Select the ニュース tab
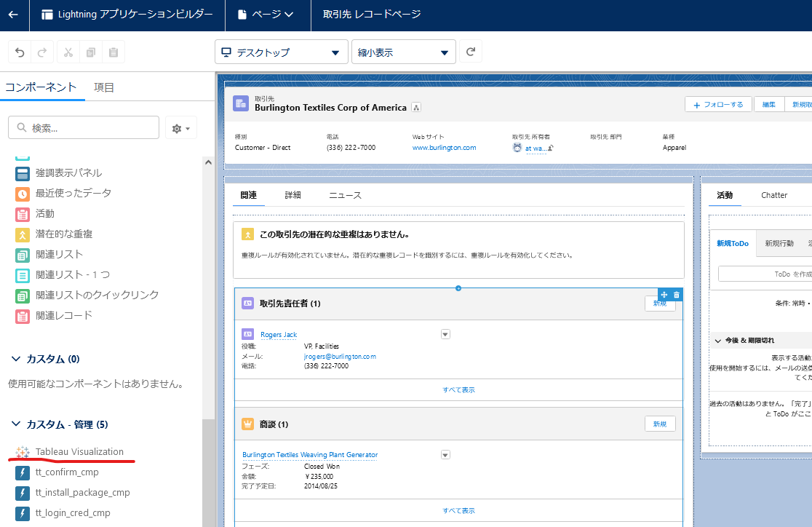 pyautogui.click(x=345, y=195)
